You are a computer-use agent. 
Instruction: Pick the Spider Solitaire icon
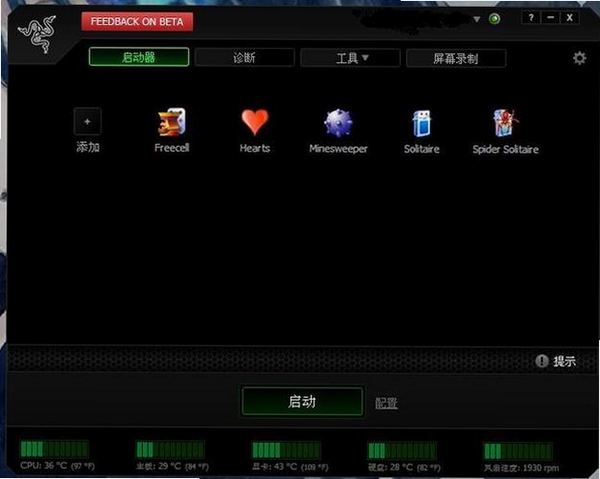pyautogui.click(x=505, y=123)
